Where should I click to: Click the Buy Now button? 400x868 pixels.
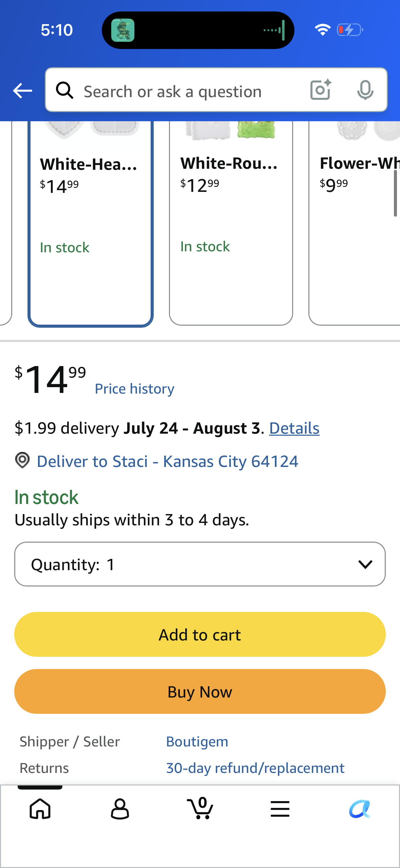click(200, 691)
